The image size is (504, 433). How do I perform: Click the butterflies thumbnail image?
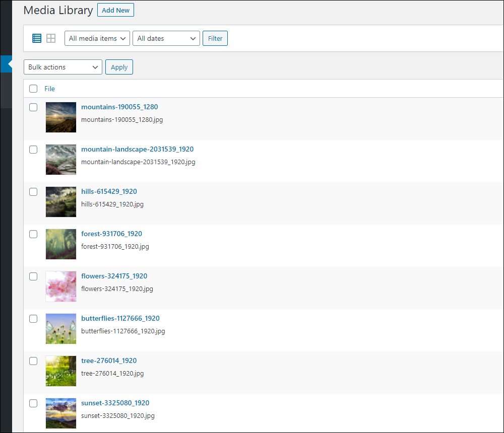[x=61, y=329]
